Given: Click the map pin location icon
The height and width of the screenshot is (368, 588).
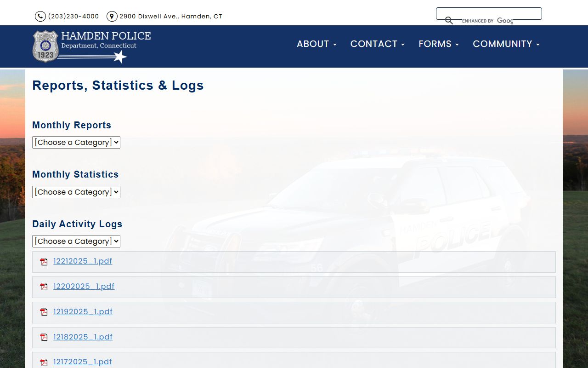Looking at the screenshot, I should pyautogui.click(x=112, y=17).
